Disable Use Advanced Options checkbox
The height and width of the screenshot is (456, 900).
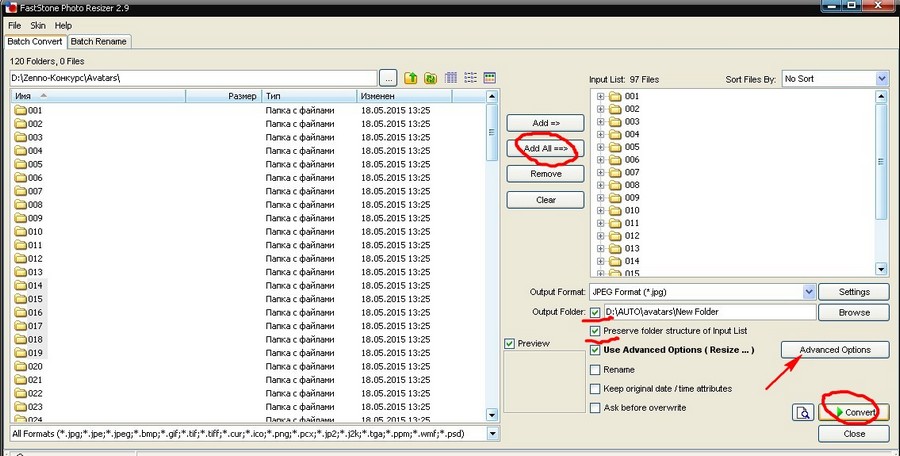click(595, 350)
